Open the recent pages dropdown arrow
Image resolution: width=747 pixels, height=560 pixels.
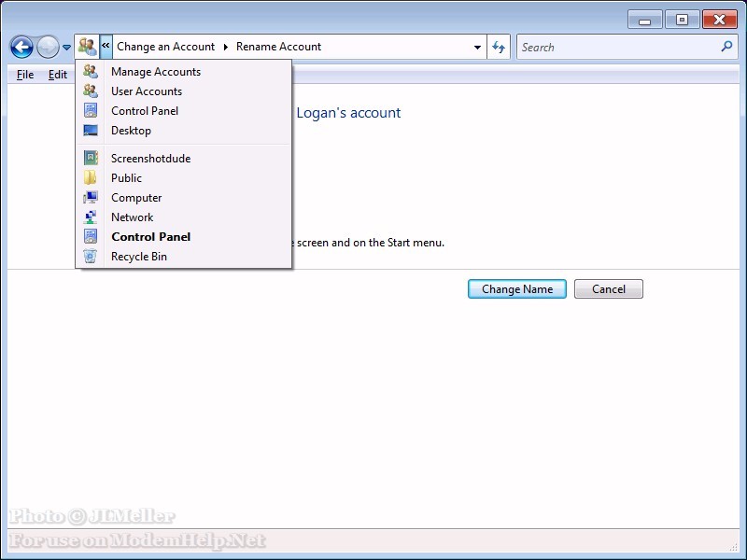(66, 48)
